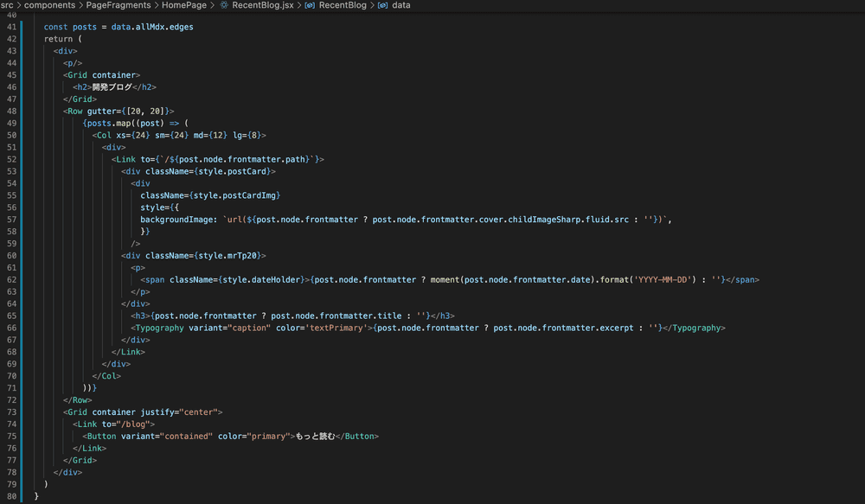Screen dimensions: 865x504
Task: Click the closing '</Row>' tag
Action: point(77,400)
